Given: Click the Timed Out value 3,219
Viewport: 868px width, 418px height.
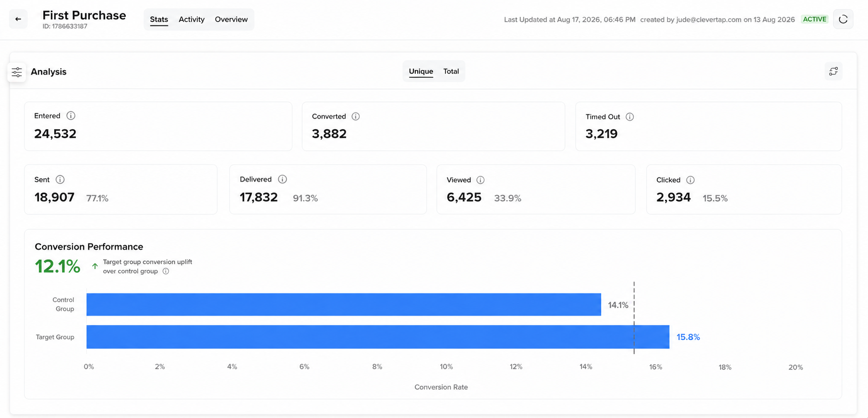Looking at the screenshot, I should click(x=602, y=134).
